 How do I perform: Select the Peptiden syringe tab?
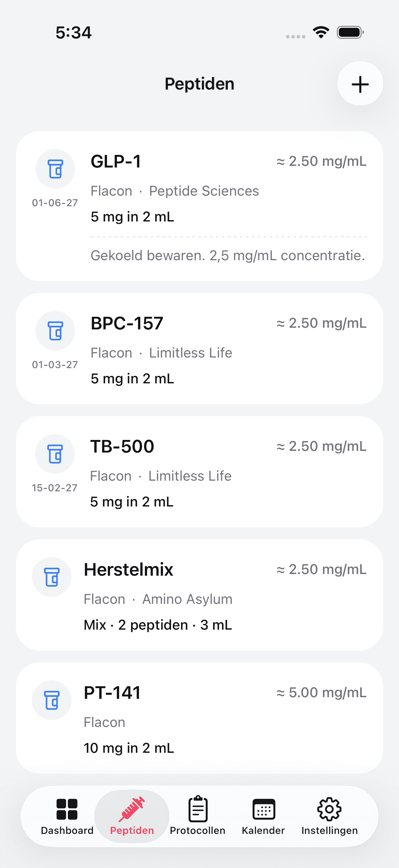click(132, 815)
